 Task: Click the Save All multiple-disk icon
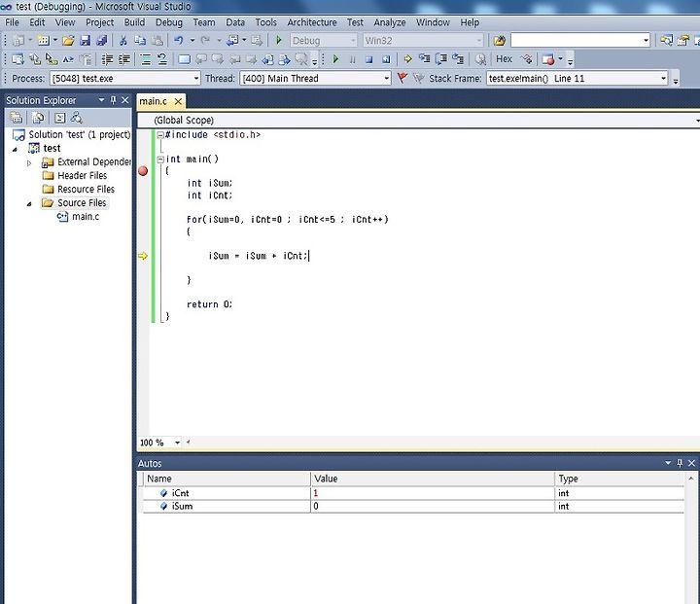point(102,41)
